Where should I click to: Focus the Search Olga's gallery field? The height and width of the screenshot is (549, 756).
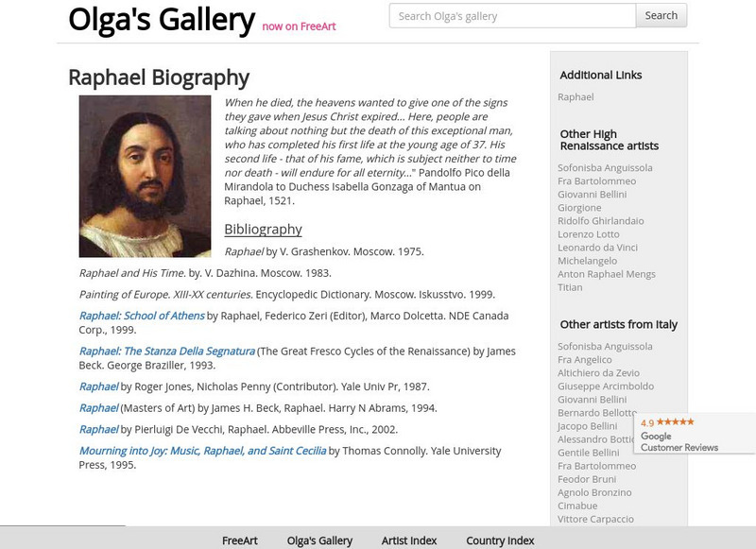click(512, 16)
